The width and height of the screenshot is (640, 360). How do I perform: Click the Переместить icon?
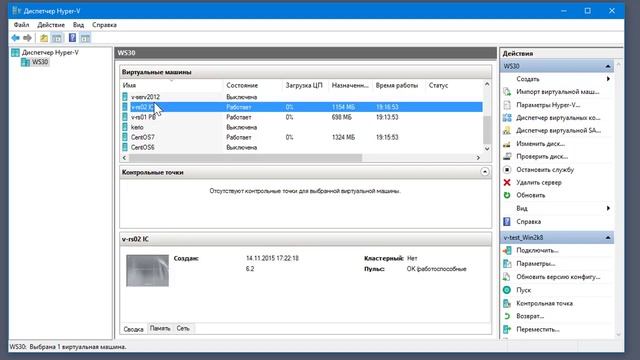coord(507,329)
